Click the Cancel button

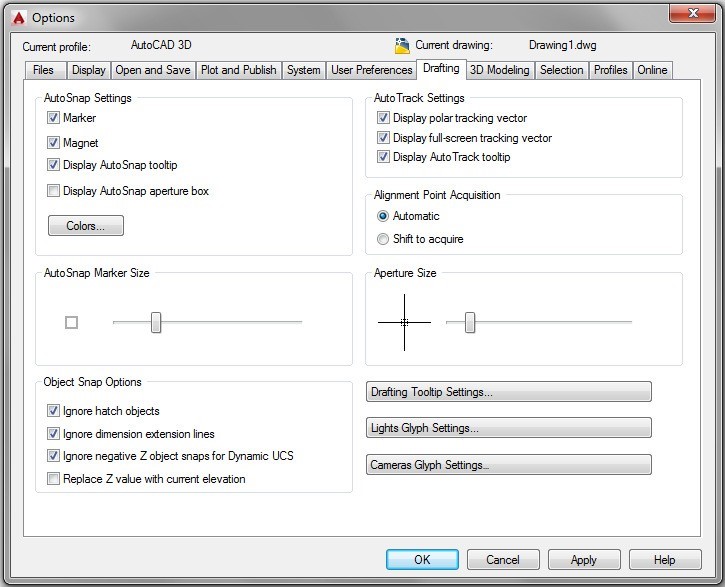pos(503,560)
